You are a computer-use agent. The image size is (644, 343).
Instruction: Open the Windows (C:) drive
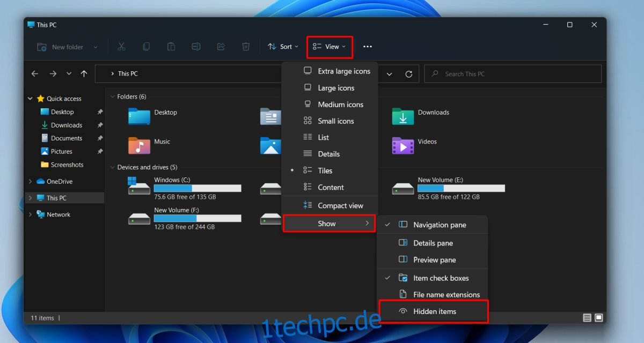185,188
